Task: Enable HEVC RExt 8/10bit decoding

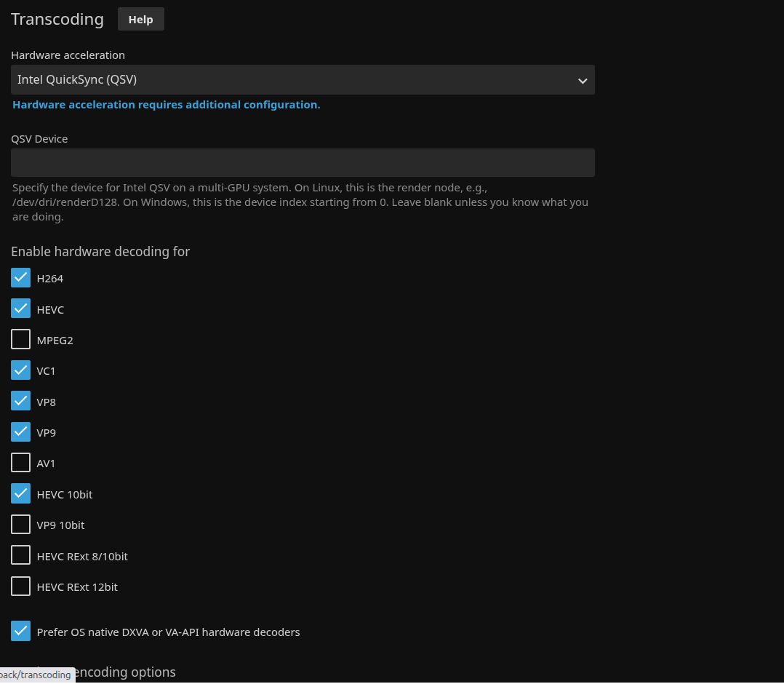Action: pos(21,556)
